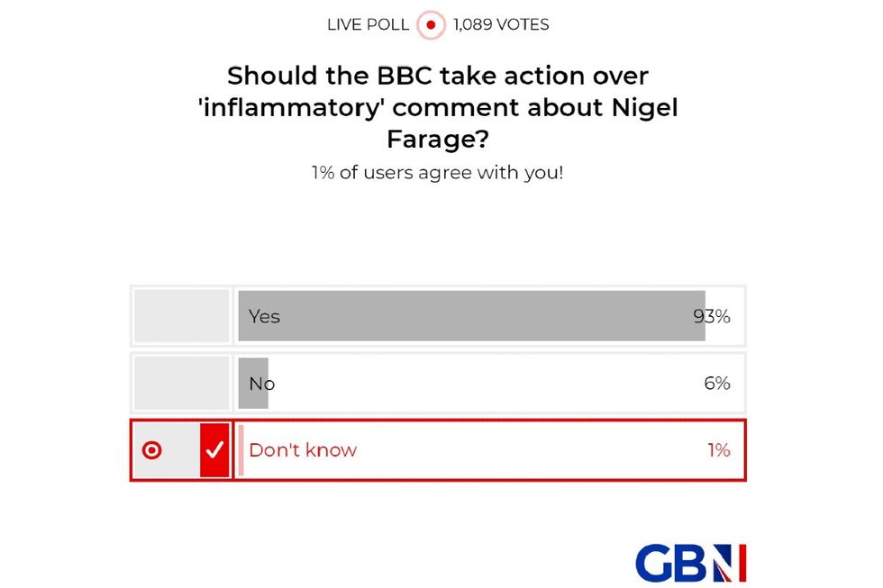Click the '1% of users agree' message
This screenshot has width=883, height=588.
pyautogui.click(x=439, y=173)
